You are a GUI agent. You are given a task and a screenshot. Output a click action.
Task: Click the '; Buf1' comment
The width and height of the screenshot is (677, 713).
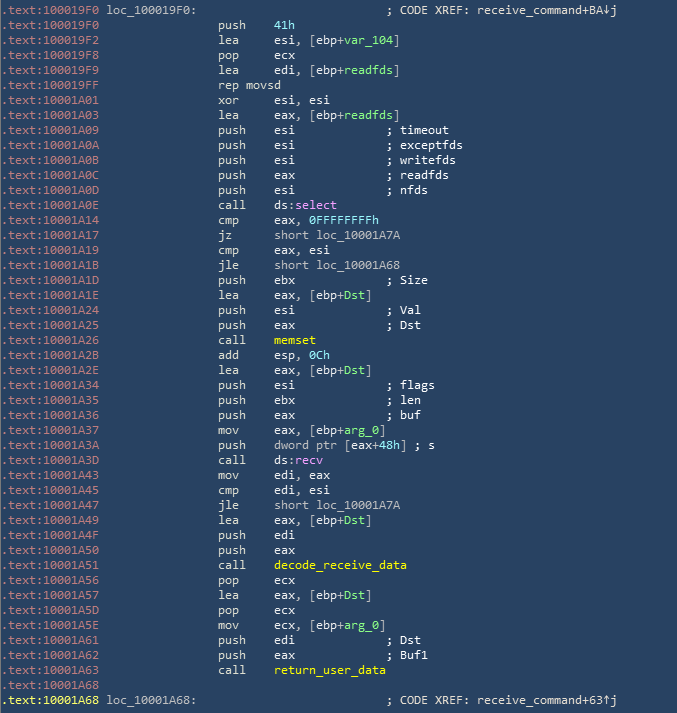[407, 655]
